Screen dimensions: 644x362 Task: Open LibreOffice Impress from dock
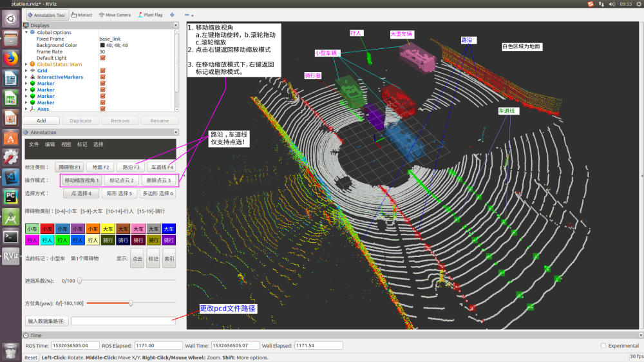[11, 117]
